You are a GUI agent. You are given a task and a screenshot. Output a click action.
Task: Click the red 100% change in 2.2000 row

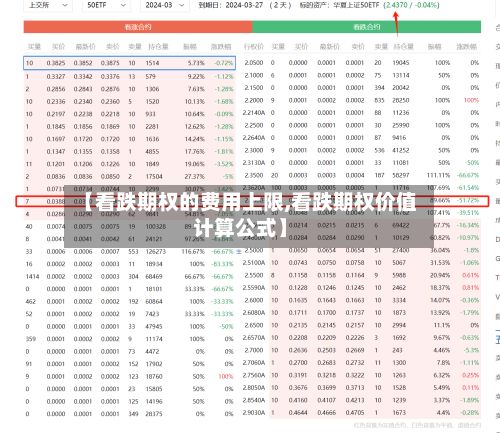click(x=471, y=100)
